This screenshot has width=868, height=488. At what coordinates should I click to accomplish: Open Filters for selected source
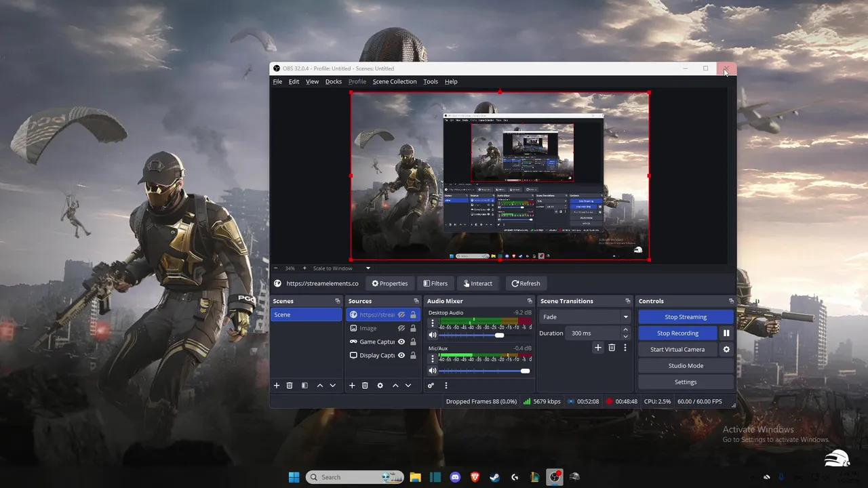(435, 283)
